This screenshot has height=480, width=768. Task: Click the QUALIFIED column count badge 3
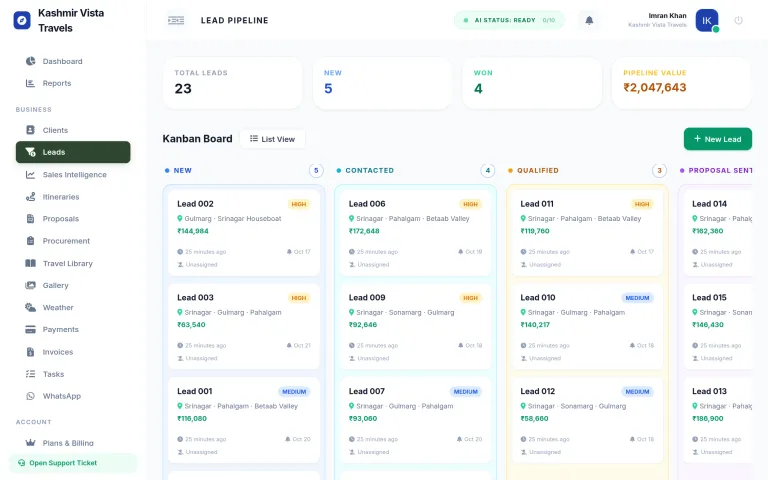pyautogui.click(x=659, y=170)
